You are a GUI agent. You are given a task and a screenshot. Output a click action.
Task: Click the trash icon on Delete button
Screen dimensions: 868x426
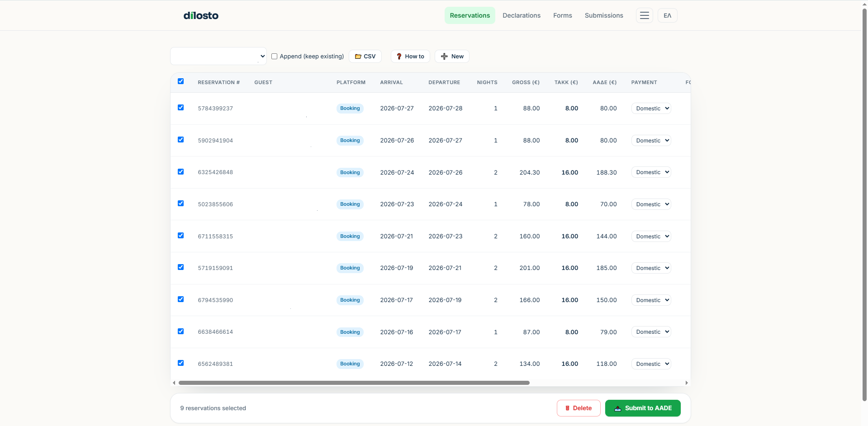[567, 408]
